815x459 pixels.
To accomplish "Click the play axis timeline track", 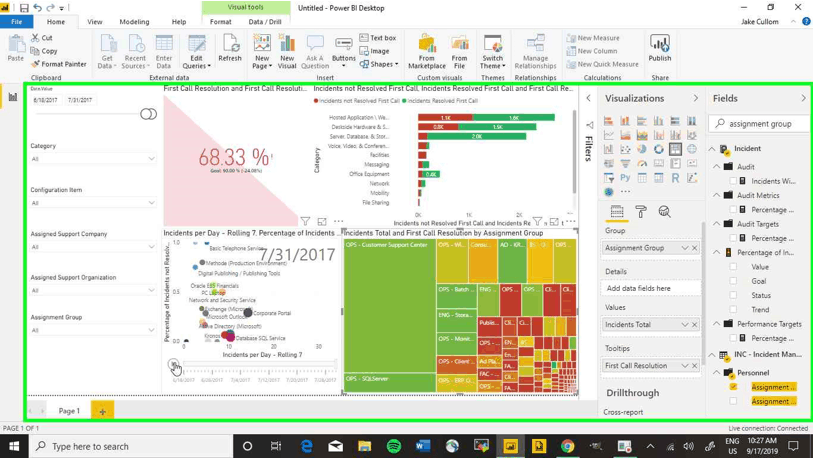I will pos(259,364).
